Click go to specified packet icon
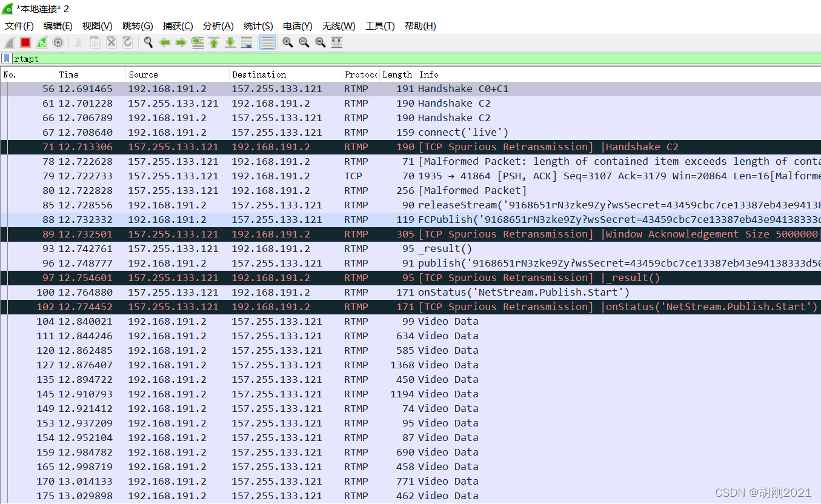Screen dimensions: 821x504 coord(198,42)
